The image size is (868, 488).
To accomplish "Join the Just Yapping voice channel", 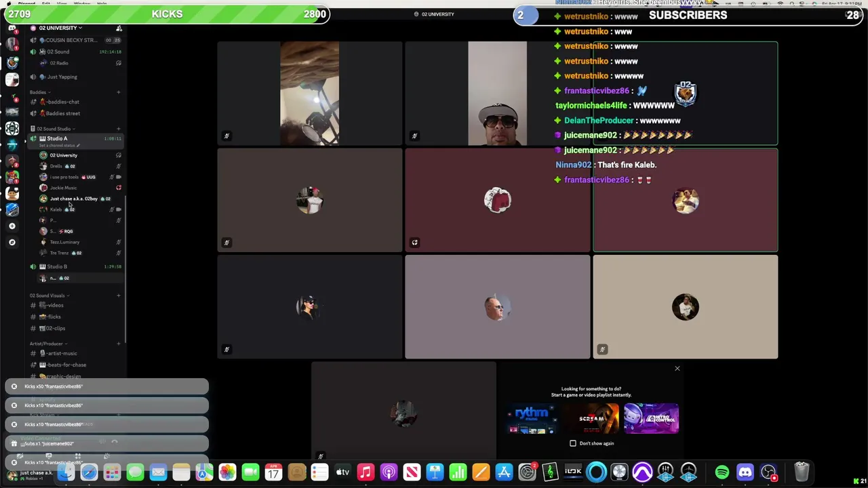I will pyautogui.click(x=75, y=77).
